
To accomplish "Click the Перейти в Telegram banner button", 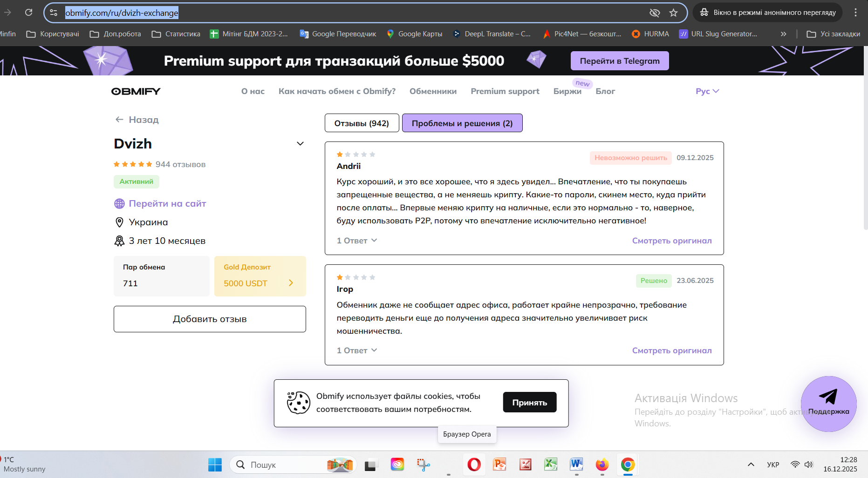I will click(620, 61).
